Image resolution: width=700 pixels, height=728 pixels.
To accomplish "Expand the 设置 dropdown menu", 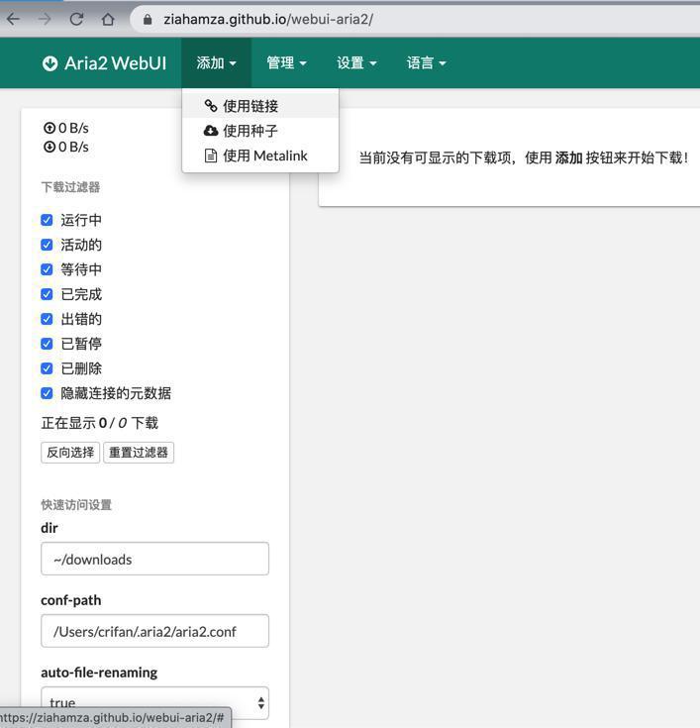I will click(356, 63).
